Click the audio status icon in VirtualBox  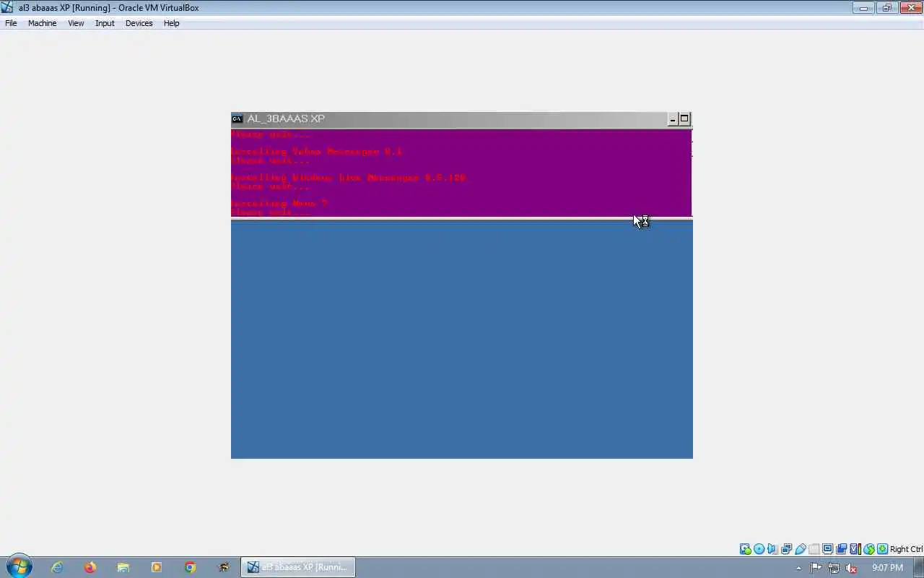pyautogui.click(x=772, y=549)
